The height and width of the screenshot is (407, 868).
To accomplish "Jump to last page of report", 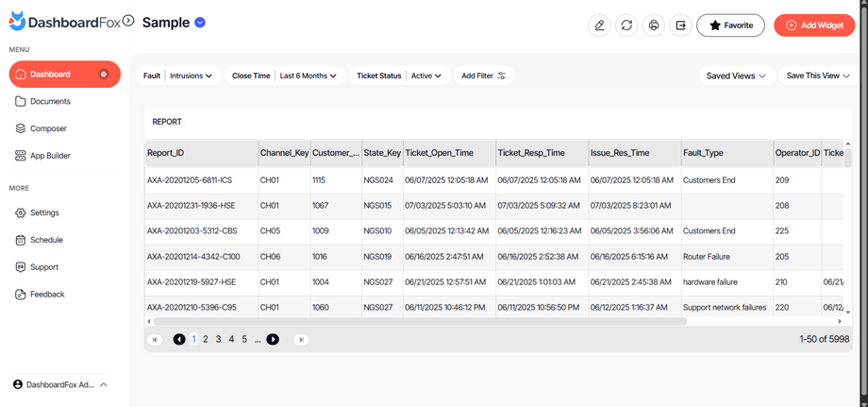I will (301, 339).
